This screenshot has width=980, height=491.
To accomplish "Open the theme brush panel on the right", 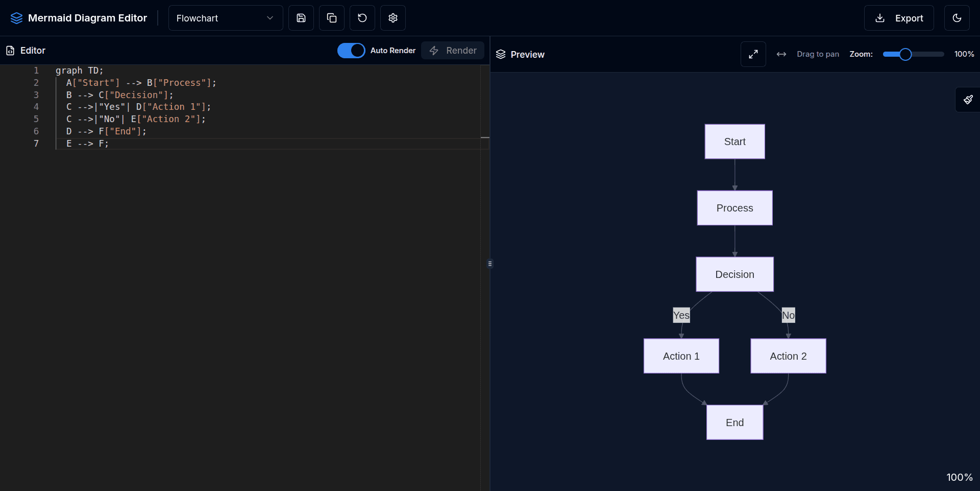I will pos(968,100).
